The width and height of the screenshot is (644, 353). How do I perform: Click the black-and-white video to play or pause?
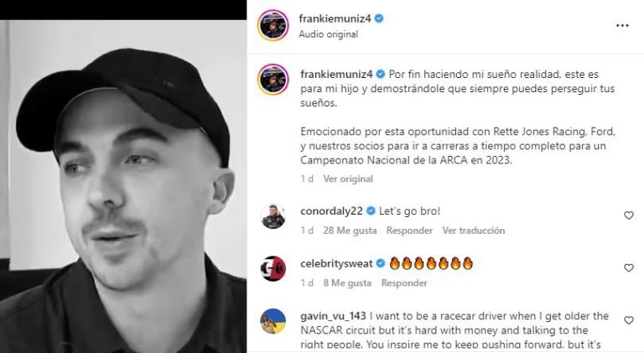pyautogui.click(x=123, y=186)
